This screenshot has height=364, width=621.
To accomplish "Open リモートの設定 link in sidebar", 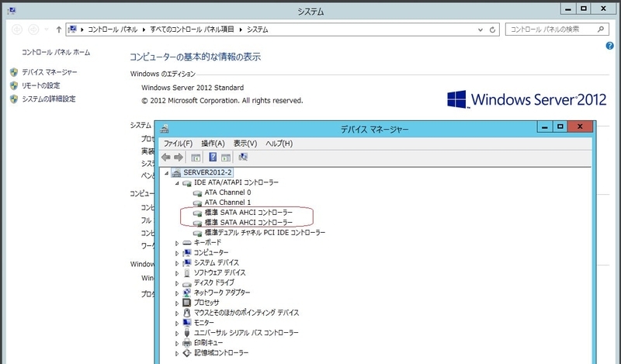I will pos(41,85).
